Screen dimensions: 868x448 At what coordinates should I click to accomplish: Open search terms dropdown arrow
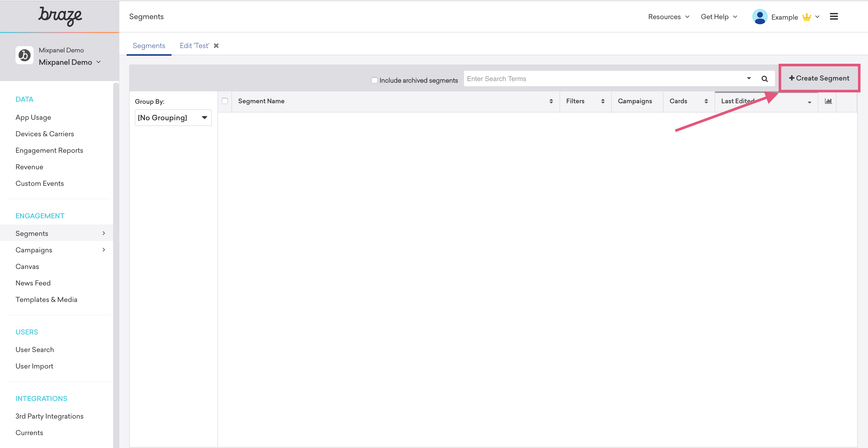coord(749,78)
